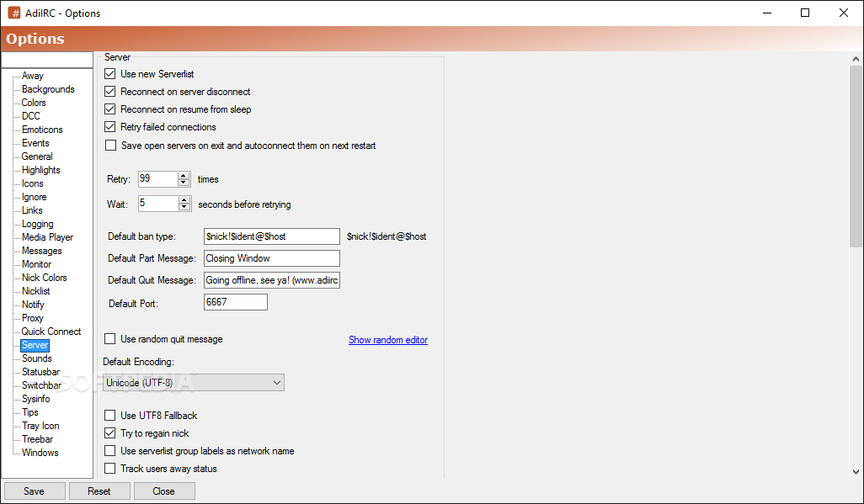864x504 pixels.
Task: Select Emoticons in the tree
Action: [42, 130]
